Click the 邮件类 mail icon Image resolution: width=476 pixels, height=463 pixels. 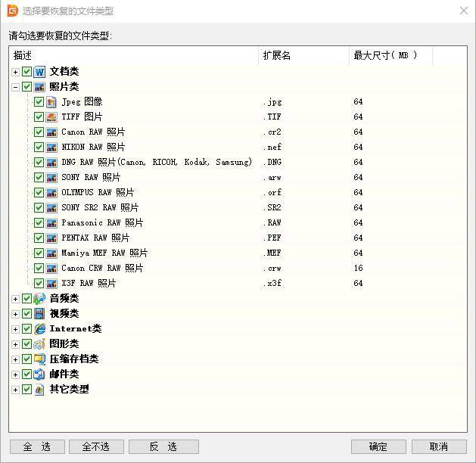tap(40, 374)
